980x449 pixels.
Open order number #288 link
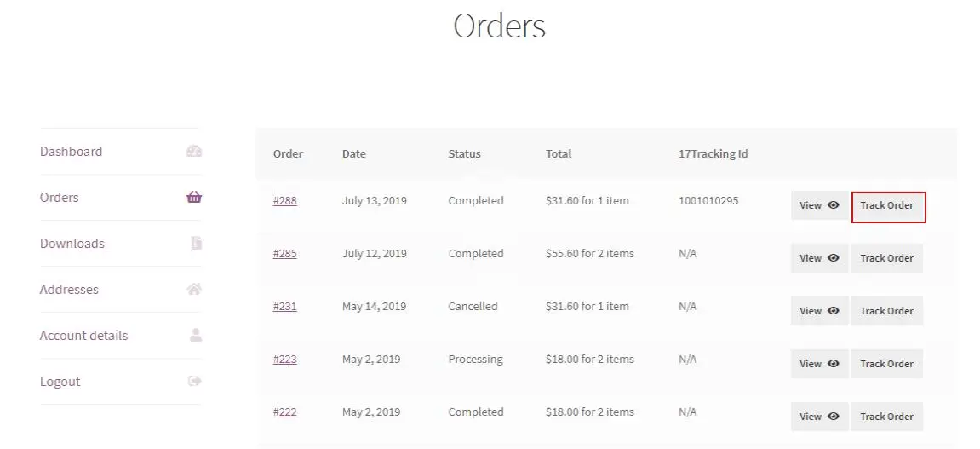click(284, 201)
